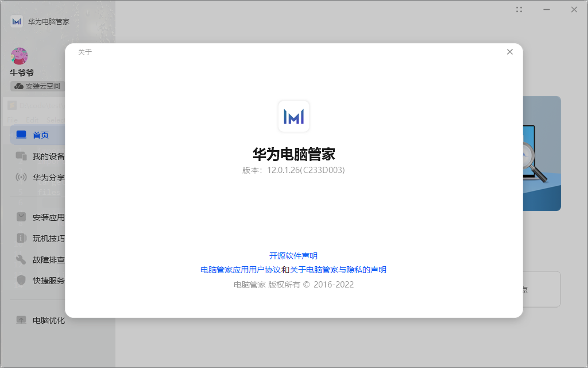Click the laptop banner image behind dialog
The image size is (588, 368).
(x=542, y=153)
